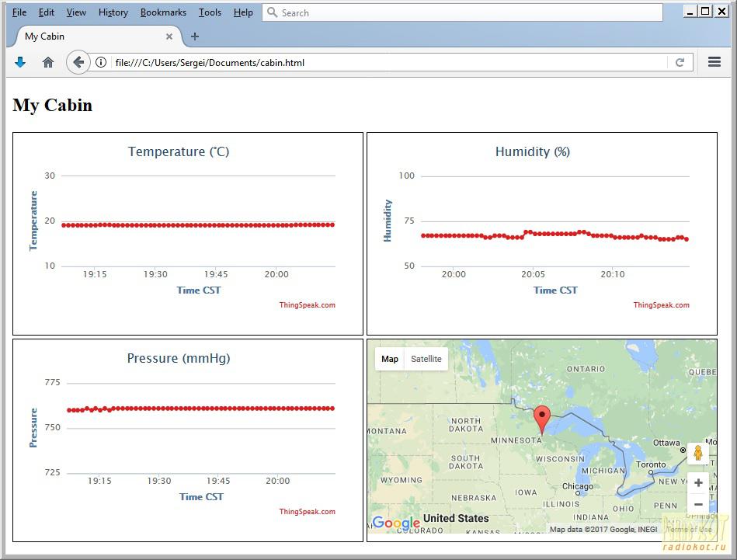Switch map to Satellite view

(426, 359)
